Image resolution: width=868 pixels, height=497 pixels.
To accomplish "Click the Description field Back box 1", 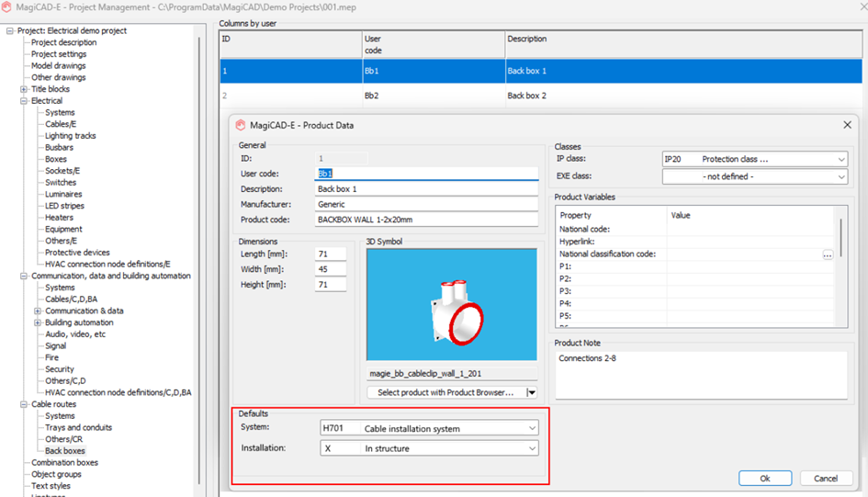I will (426, 188).
